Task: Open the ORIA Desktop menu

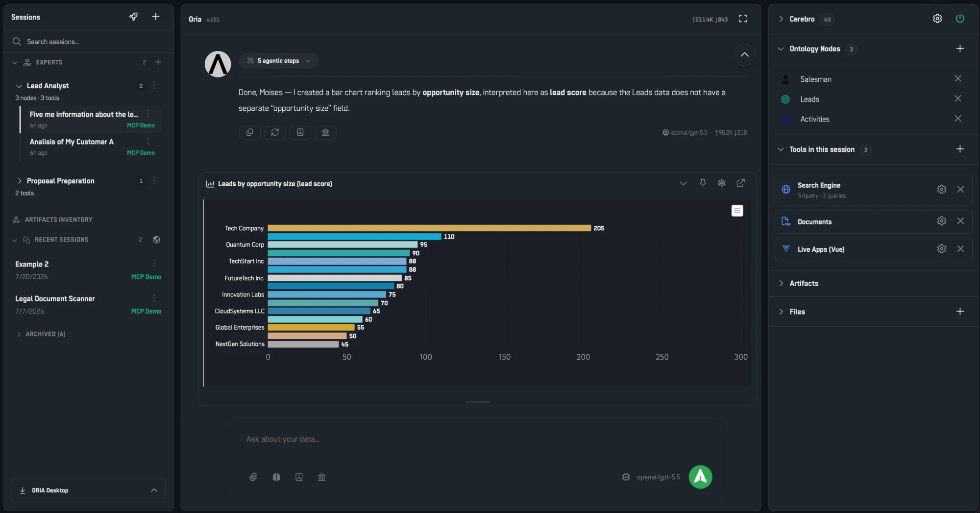Action: point(89,490)
